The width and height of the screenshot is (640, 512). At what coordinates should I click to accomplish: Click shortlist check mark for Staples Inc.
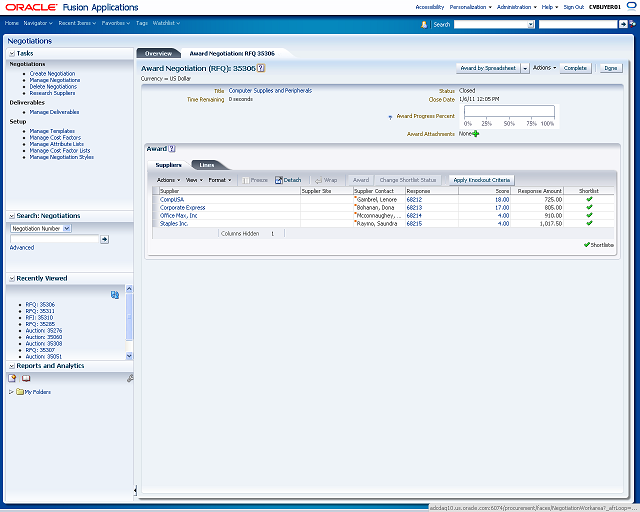(x=589, y=223)
